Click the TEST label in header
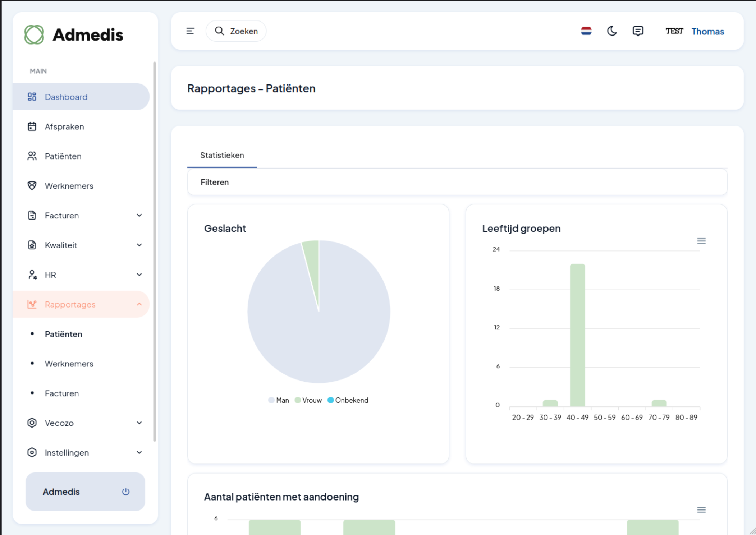 pyautogui.click(x=674, y=31)
